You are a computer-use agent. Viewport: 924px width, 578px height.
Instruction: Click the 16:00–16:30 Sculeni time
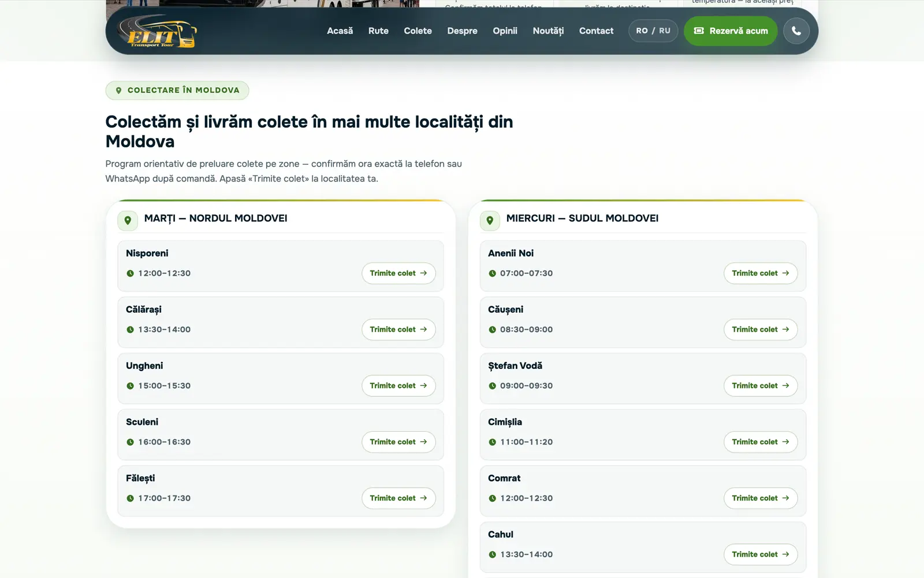164,442
